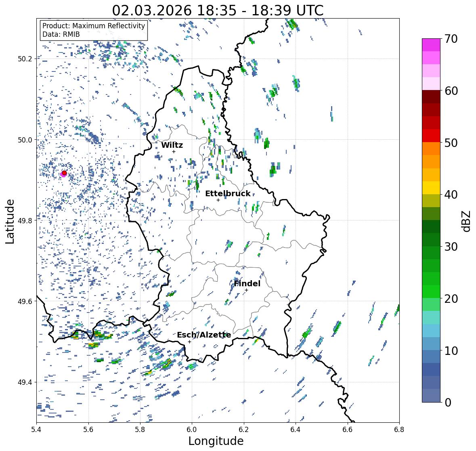The image size is (476, 451).
Task: Click the plus marker under Wiltz
Action: (174, 151)
